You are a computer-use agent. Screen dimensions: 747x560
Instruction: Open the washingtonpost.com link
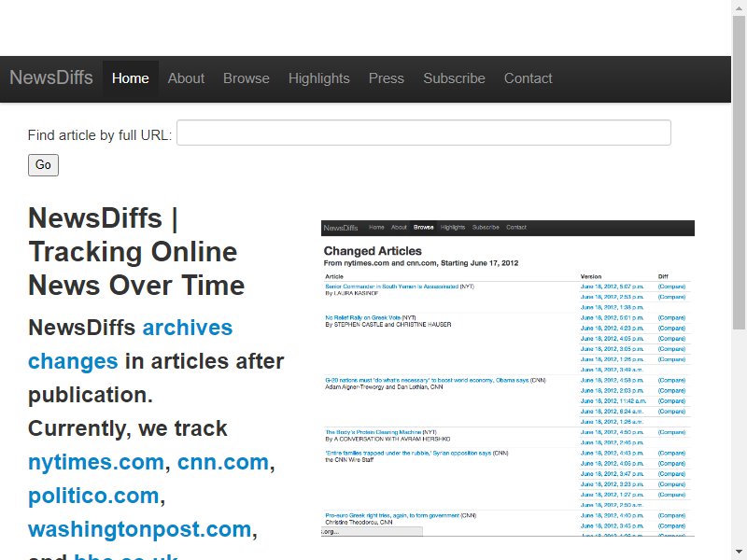click(139, 529)
